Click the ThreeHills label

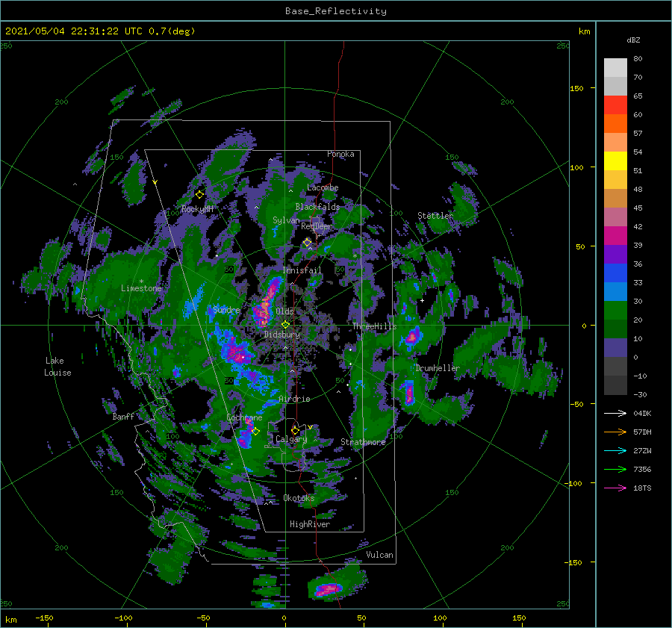375,326
